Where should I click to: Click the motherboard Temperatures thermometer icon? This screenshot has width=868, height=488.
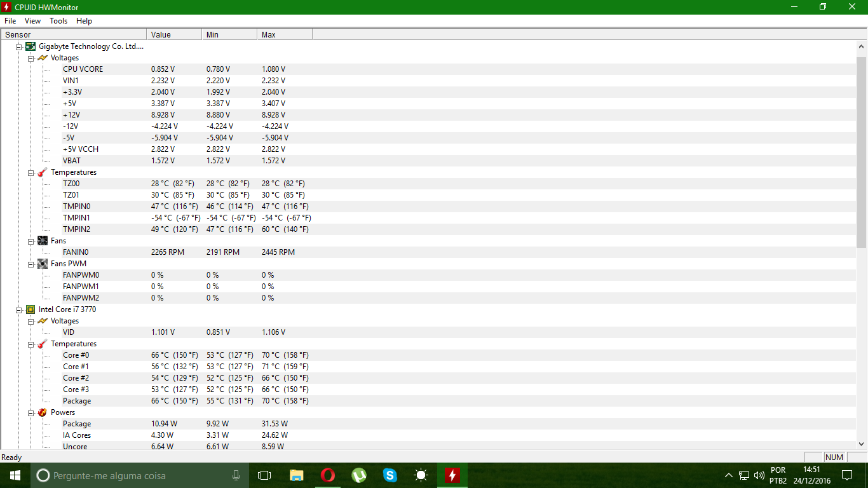pos(43,172)
